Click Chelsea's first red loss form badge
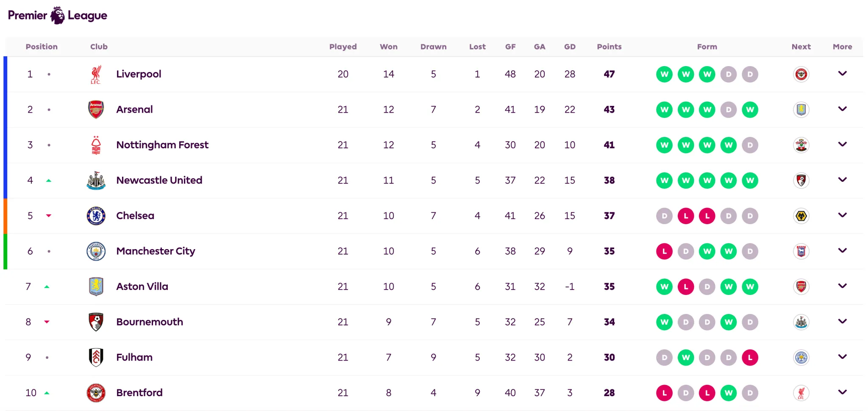Screen dimensions: 868x411 (686, 216)
